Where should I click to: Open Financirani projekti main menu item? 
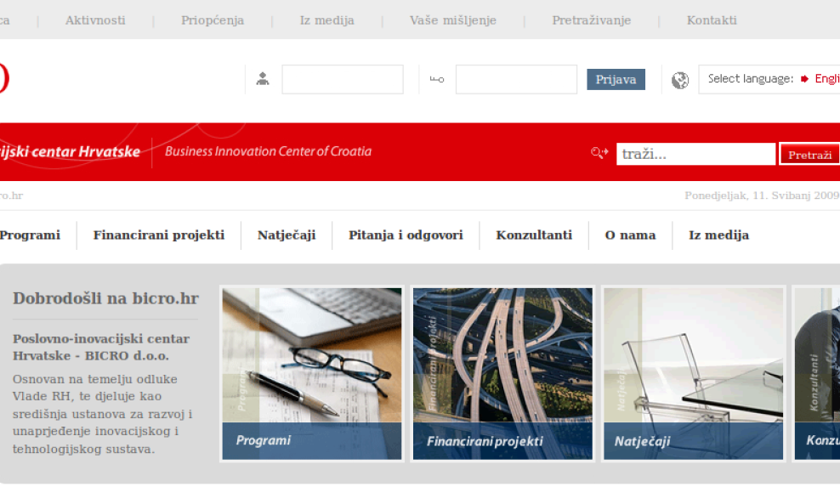159,235
